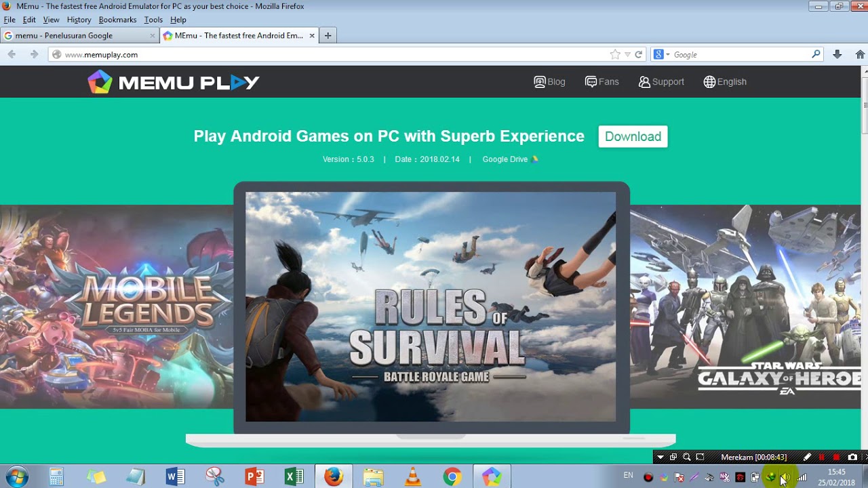Click the MEmu Play logo

174,82
